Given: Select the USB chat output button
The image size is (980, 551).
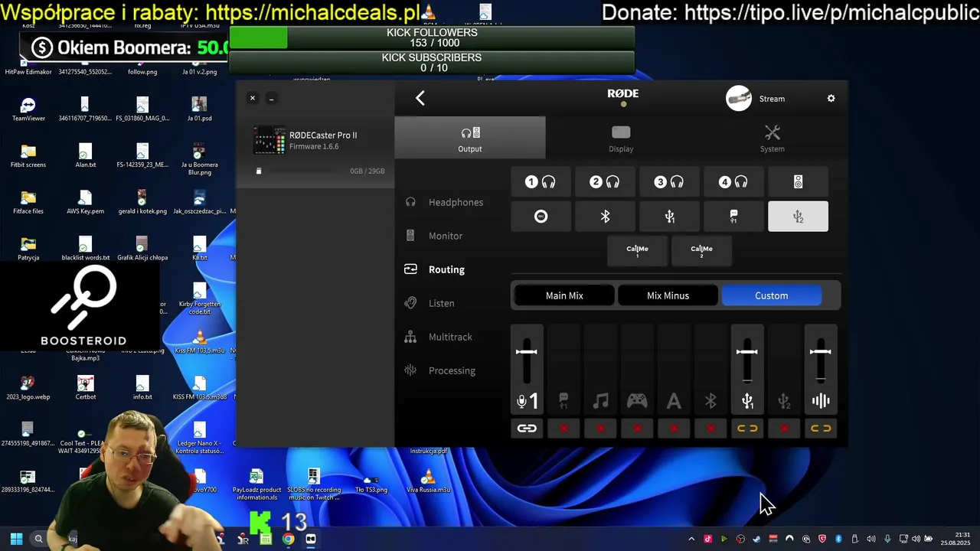Looking at the screenshot, I should click(733, 217).
